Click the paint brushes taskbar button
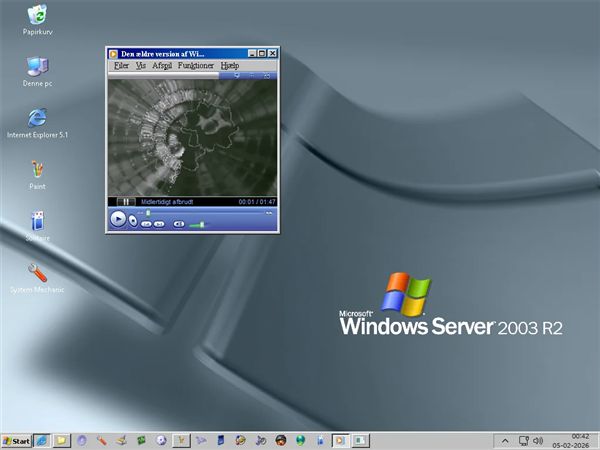This screenshot has width=600, height=450. (x=181, y=441)
